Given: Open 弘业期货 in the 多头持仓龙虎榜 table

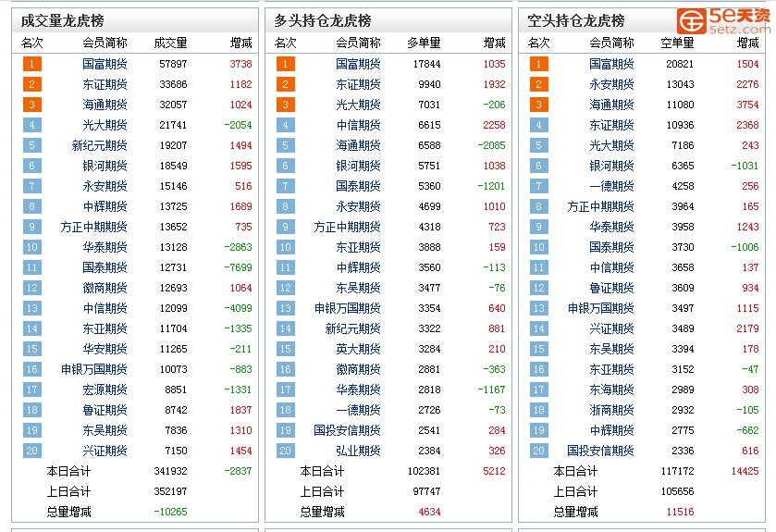Looking at the screenshot, I should [x=358, y=451].
